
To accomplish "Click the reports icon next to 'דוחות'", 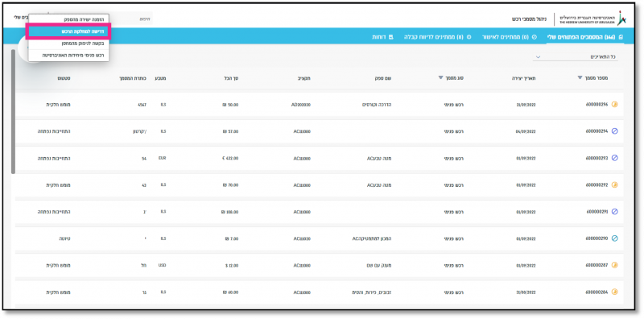I will [390, 37].
